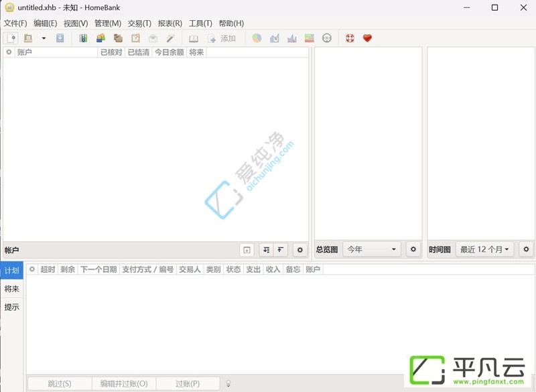
Task: Expand recent files arrow beside open icon
Action: point(44,38)
